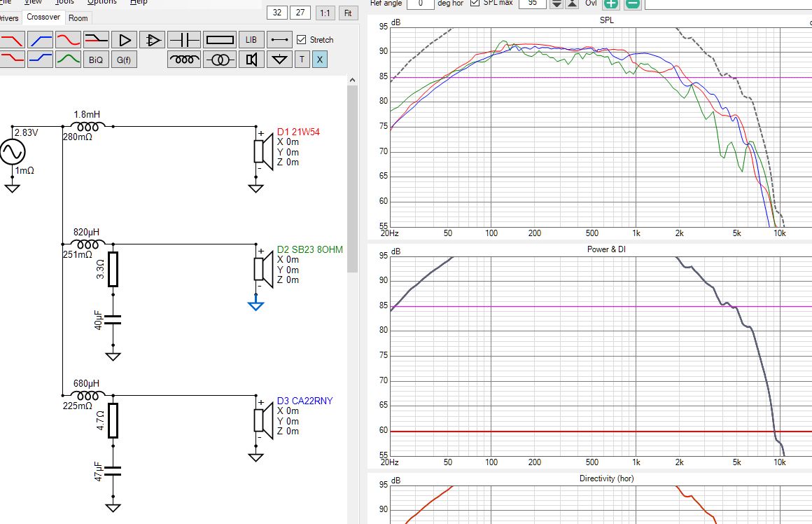Select the D3 CA22RNY driver symbol
Screen dimensions: 812x524
[x=263, y=420]
